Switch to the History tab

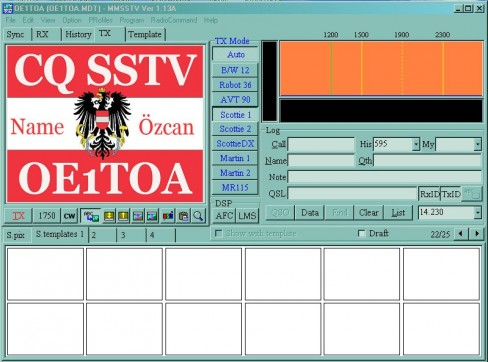click(x=78, y=34)
